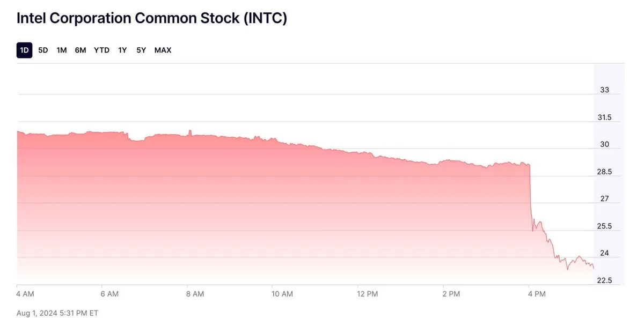Select the 12 PM time axis label
Viewport: 644px width, 318px height.
(x=367, y=294)
